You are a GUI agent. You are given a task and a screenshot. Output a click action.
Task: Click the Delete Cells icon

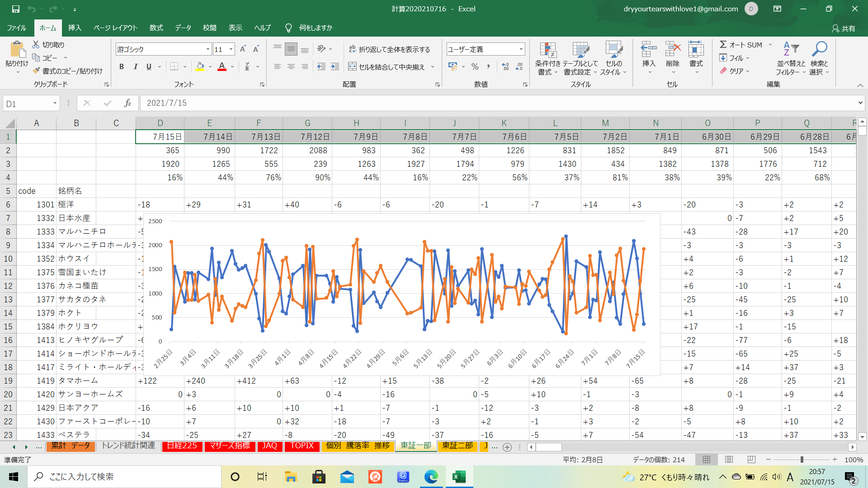click(672, 50)
